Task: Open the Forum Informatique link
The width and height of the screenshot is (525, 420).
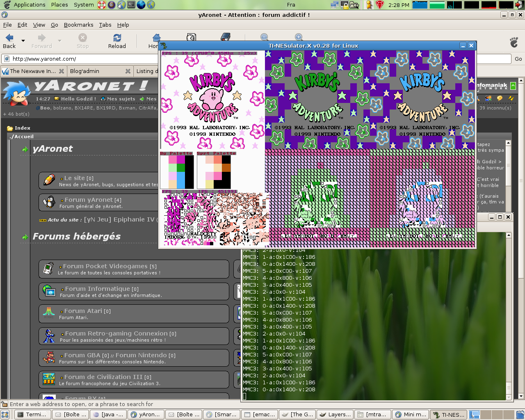Action: (97, 289)
